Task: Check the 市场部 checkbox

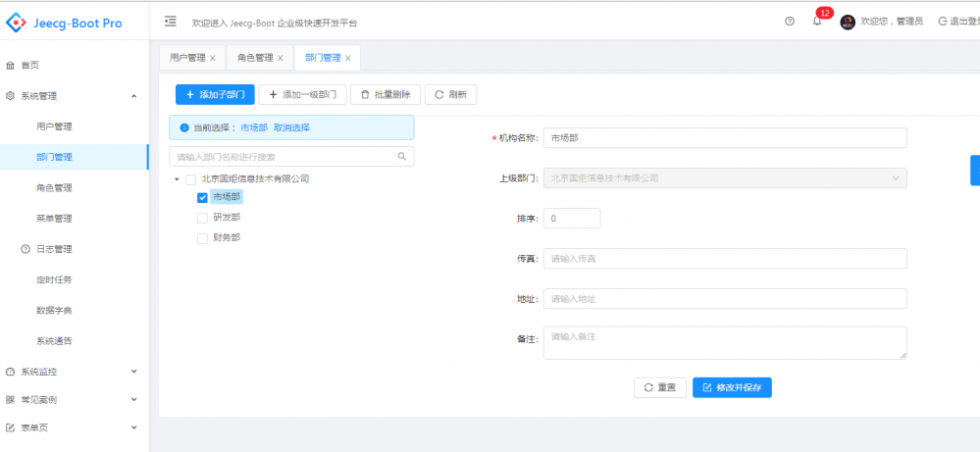Action: click(x=202, y=198)
